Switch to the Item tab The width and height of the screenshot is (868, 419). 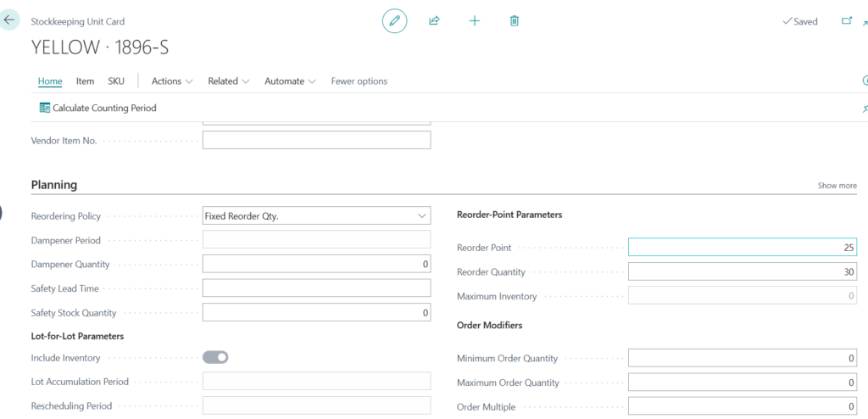[85, 81]
